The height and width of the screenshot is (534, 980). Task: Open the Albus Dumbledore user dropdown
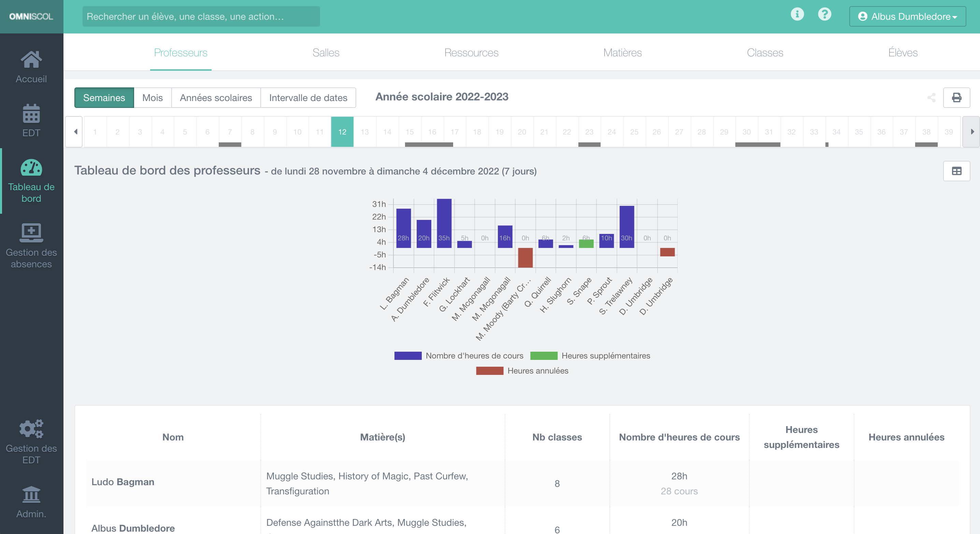(x=907, y=16)
